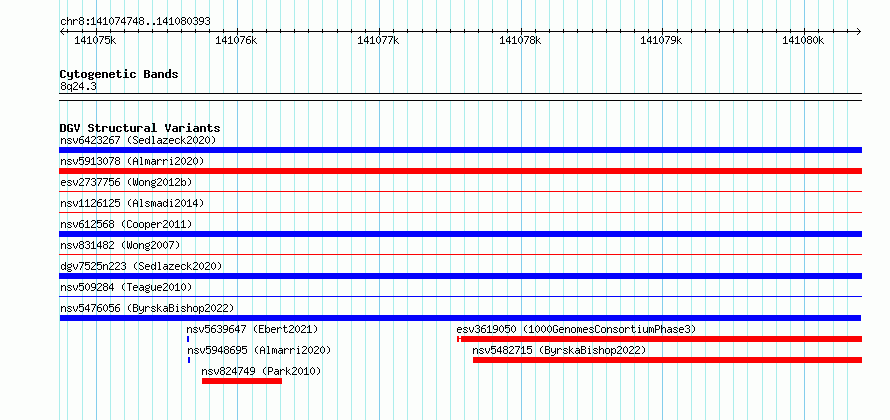
Task: Click the small blue marker under nsv5639647
Action: point(188,339)
